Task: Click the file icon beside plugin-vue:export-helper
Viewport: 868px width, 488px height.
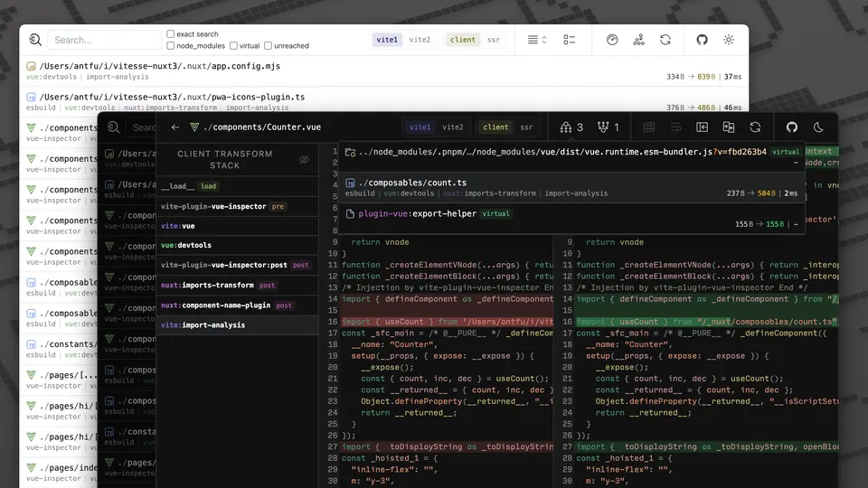Action: tap(350, 213)
